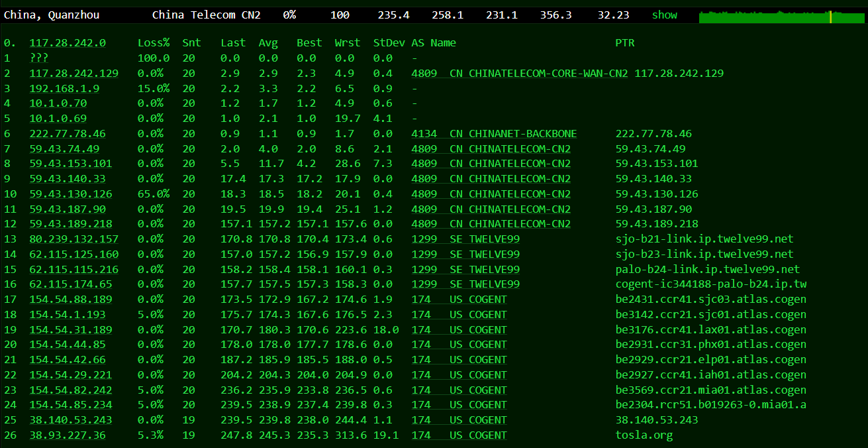Open hop IP 154.54.42.66 link
The height and width of the screenshot is (448, 868).
click(68, 359)
